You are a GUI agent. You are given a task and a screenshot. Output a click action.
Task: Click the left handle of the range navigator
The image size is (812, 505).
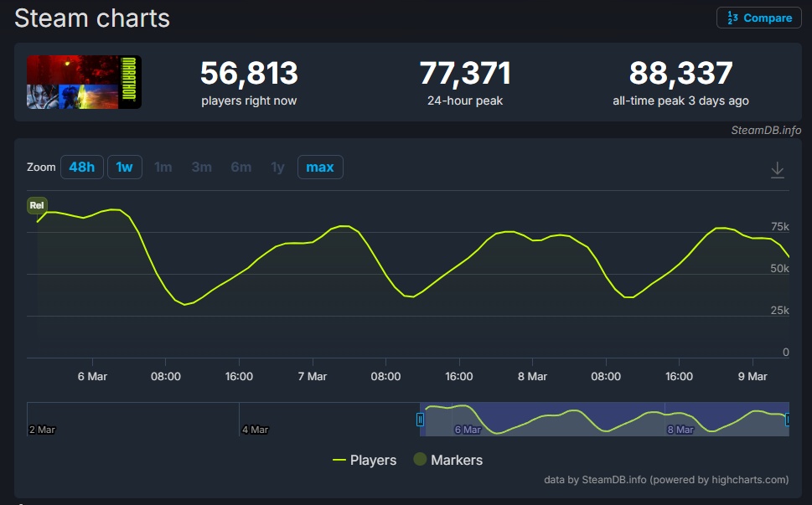[421, 419]
